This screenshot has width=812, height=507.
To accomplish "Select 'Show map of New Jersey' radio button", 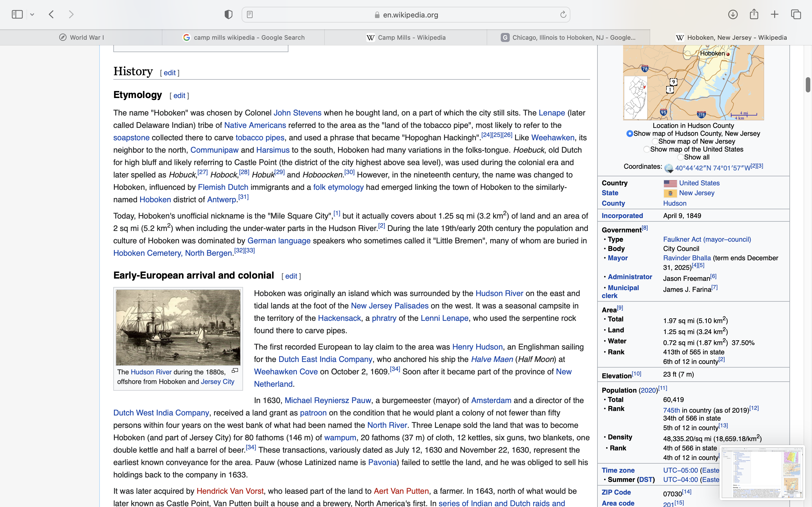I will click(655, 141).
